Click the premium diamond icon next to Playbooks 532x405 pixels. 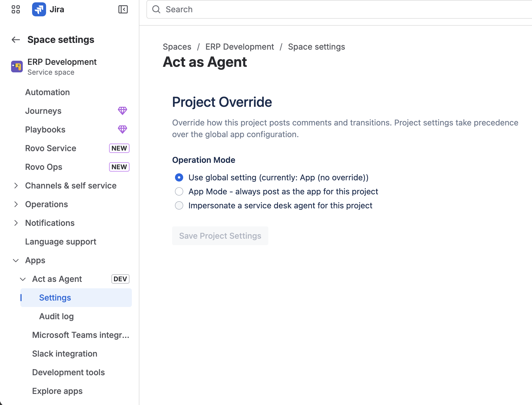click(x=123, y=130)
